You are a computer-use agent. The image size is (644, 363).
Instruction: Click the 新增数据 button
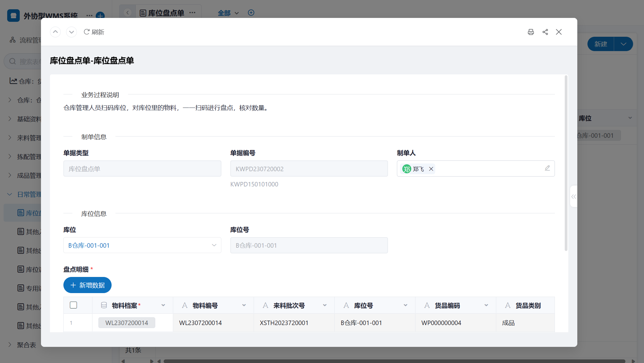coord(87,285)
